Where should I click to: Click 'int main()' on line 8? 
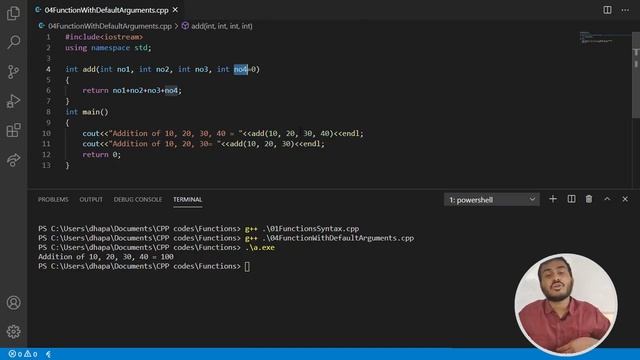(87, 112)
